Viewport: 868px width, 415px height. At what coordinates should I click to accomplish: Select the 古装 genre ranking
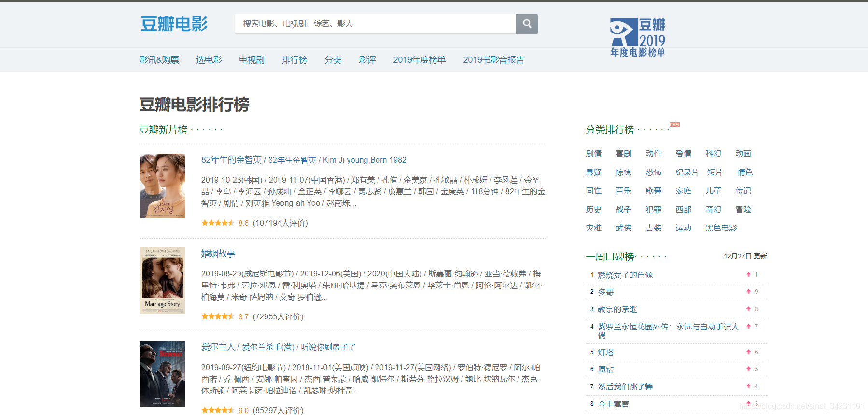click(x=654, y=228)
